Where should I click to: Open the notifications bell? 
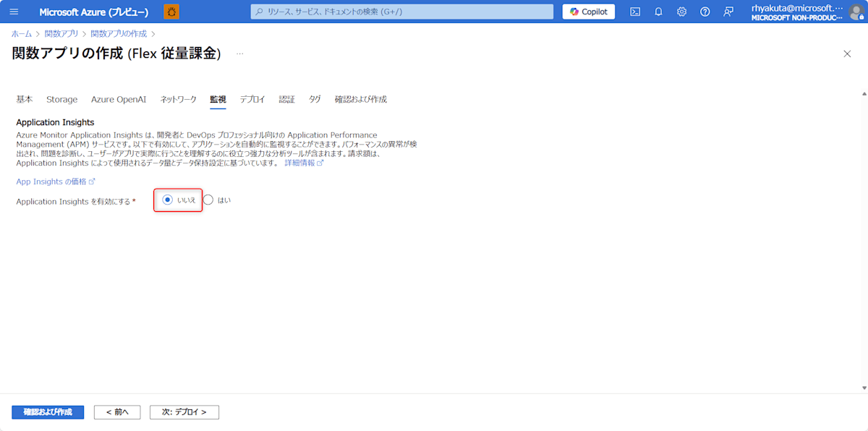(x=658, y=12)
